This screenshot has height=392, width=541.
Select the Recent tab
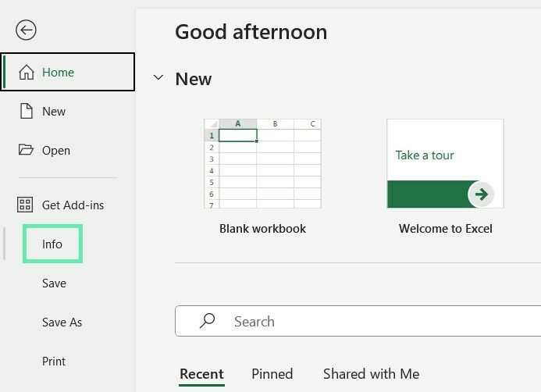(202, 374)
